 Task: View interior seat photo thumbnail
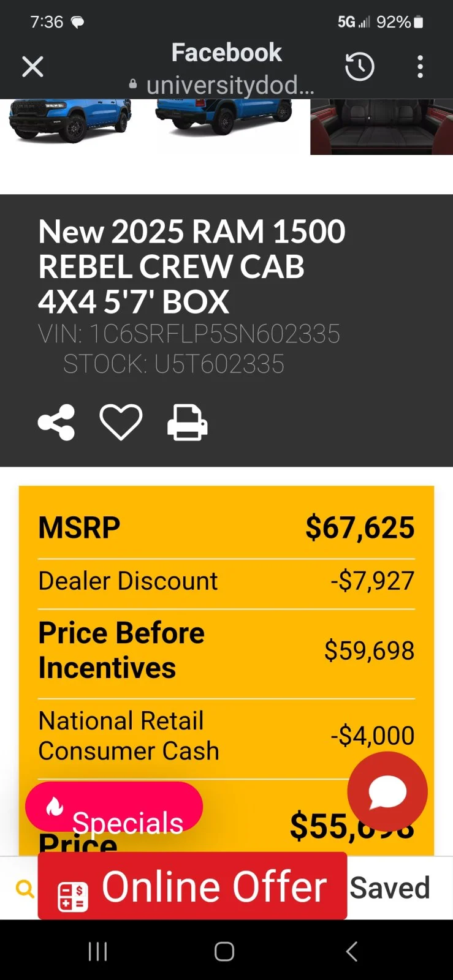(x=381, y=127)
